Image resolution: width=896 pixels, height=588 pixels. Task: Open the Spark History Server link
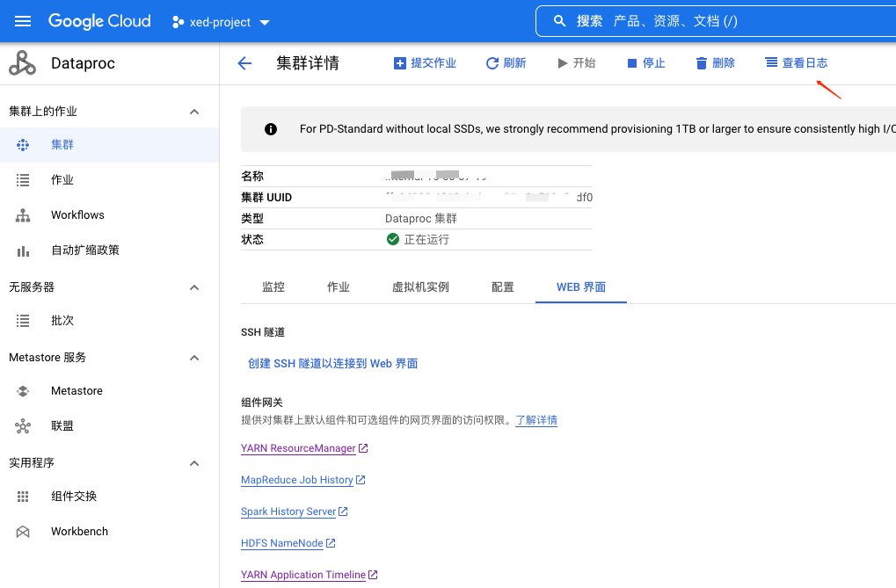click(x=288, y=512)
